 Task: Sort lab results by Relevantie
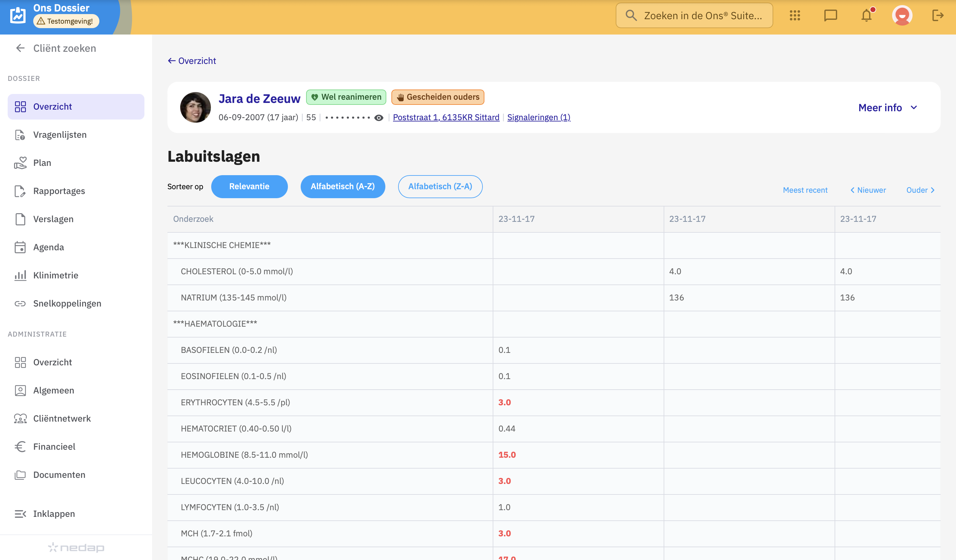249,186
